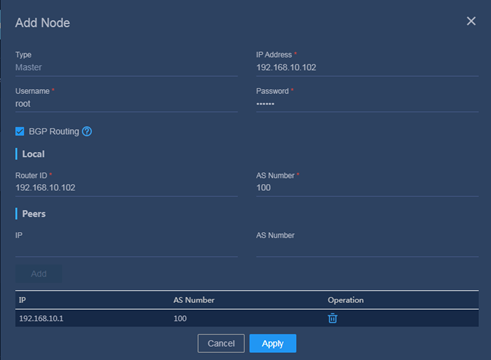Click the disabled Add peer button
The image size is (491, 360).
[x=39, y=274]
